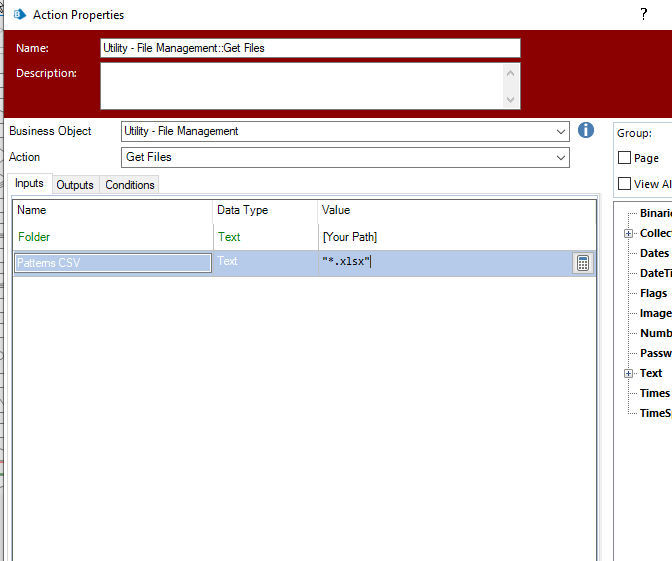
Task: Enable the Page checkbox
Action: coord(625,158)
